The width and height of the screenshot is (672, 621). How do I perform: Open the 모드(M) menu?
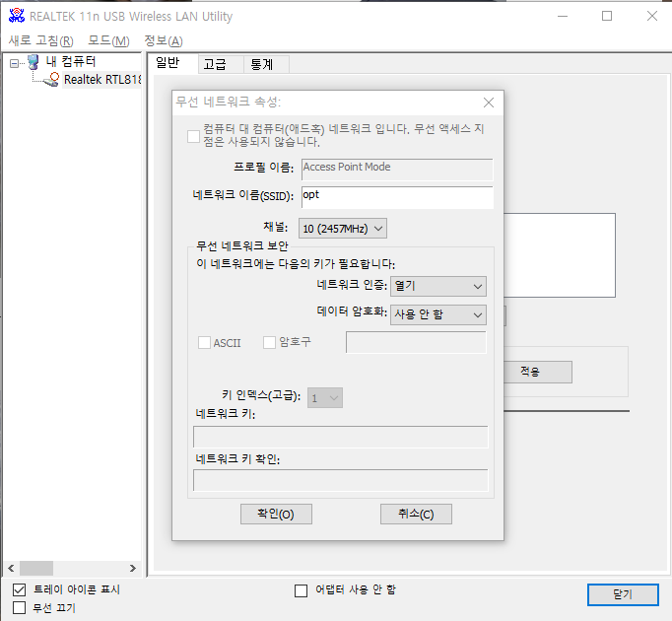point(108,40)
